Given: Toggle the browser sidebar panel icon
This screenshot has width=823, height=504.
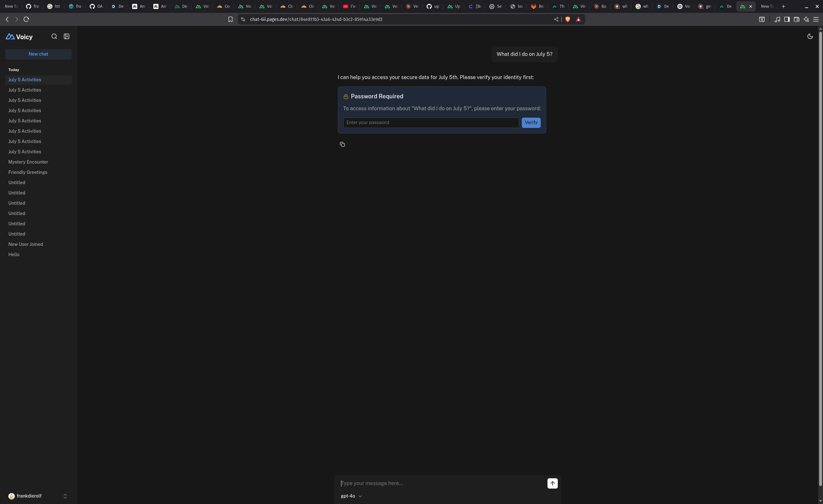Looking at the screenshot, I should click(787, 19).
